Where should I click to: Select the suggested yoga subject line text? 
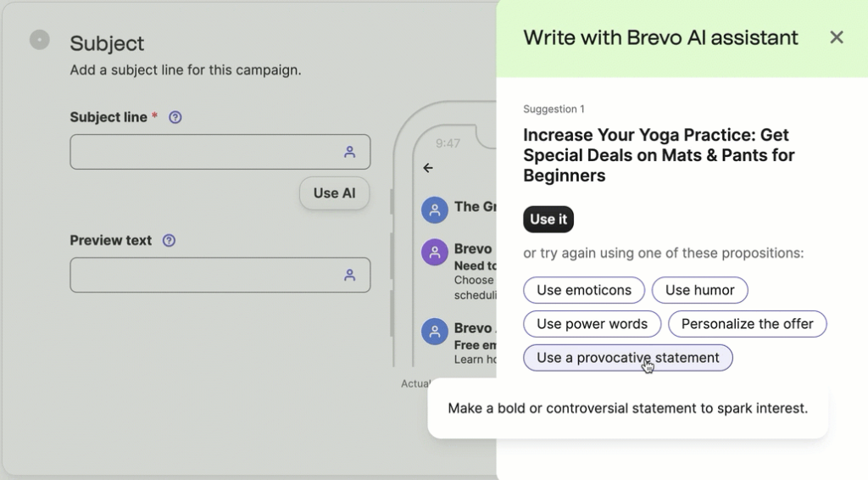point(659,155)
